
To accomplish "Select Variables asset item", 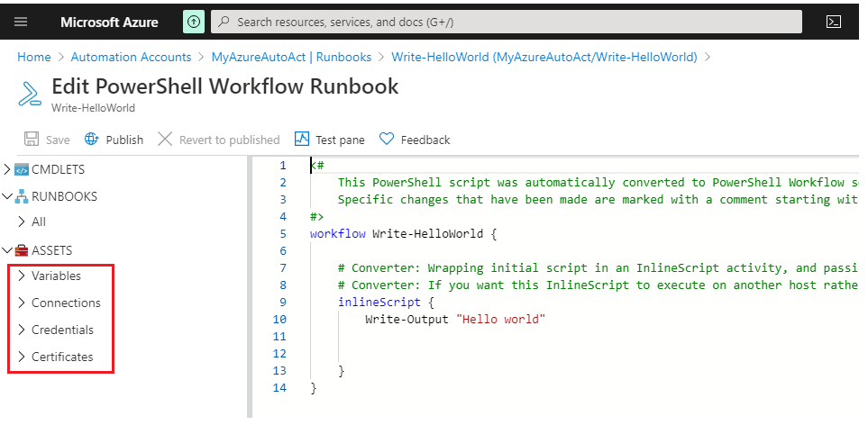I will [x=56, y=276].
